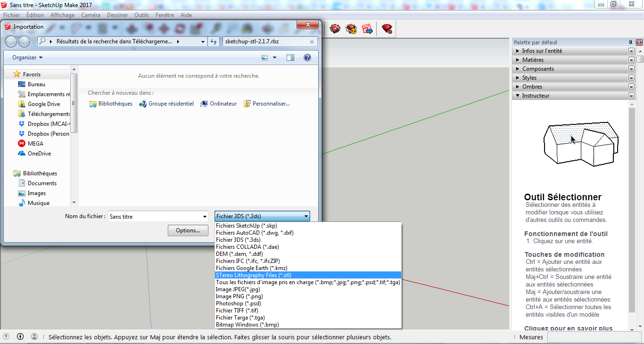This screenshot has height=344, width=644.
Task: Open the 3D Warehouse toolbar icon
Action: [335, 29]
